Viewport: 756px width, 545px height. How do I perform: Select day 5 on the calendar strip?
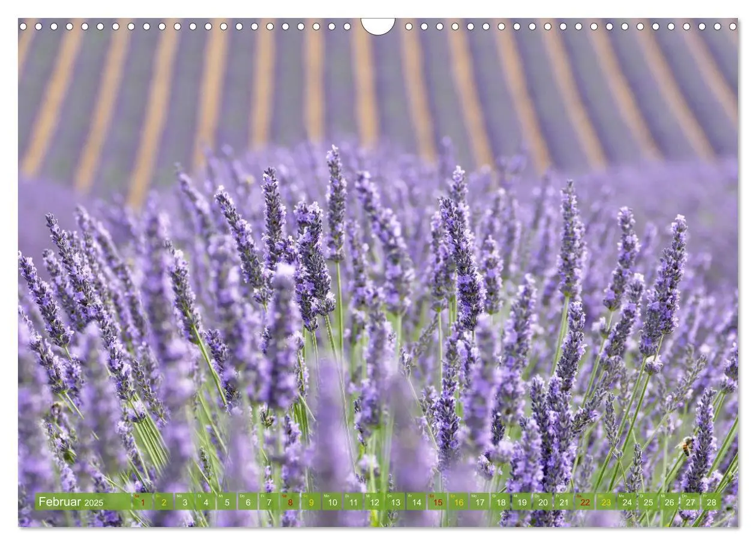[227, 502]
